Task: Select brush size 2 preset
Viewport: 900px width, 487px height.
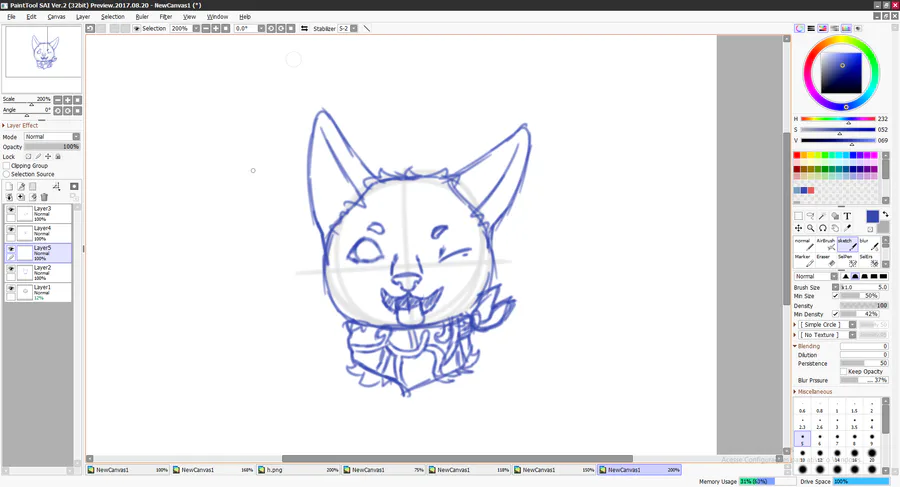Action: 872,408
